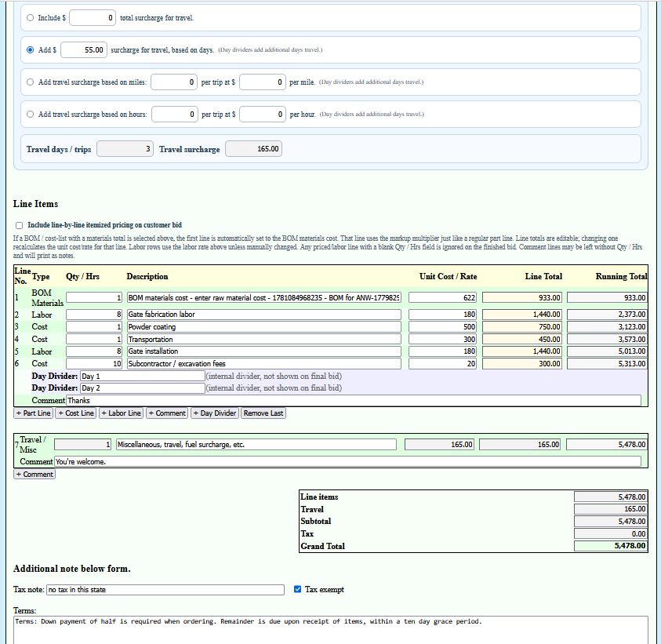661x644 pixels.
Task: Click line total 933.00 field
Action: pyautogui.click(x=522, y=297)
